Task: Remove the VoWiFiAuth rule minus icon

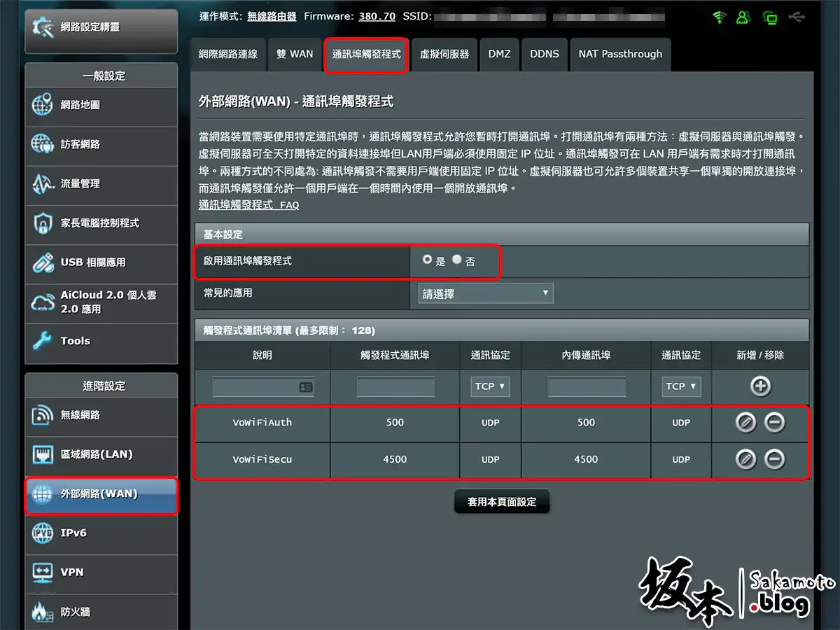Action: coord(774,422)
